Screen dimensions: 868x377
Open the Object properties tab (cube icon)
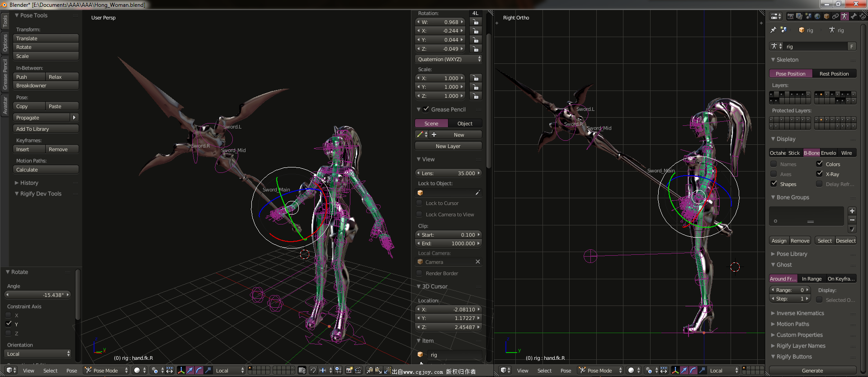(x=826, y=16)
